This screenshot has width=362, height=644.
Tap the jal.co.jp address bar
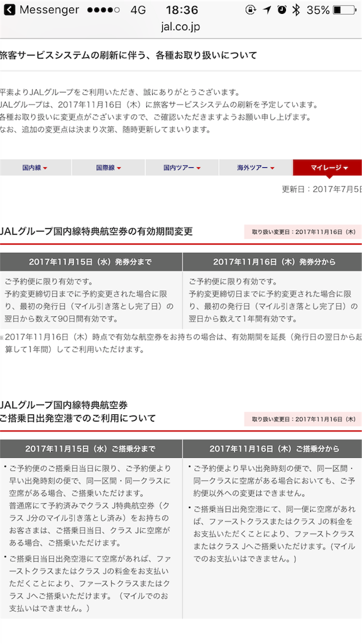(180, 27)
